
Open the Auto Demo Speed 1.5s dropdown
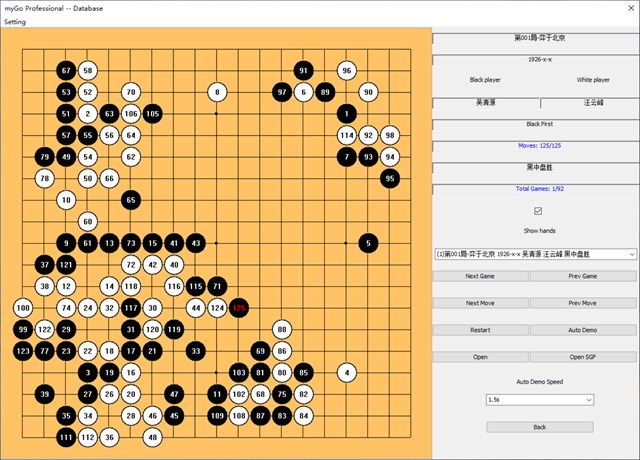click(540, 400)
